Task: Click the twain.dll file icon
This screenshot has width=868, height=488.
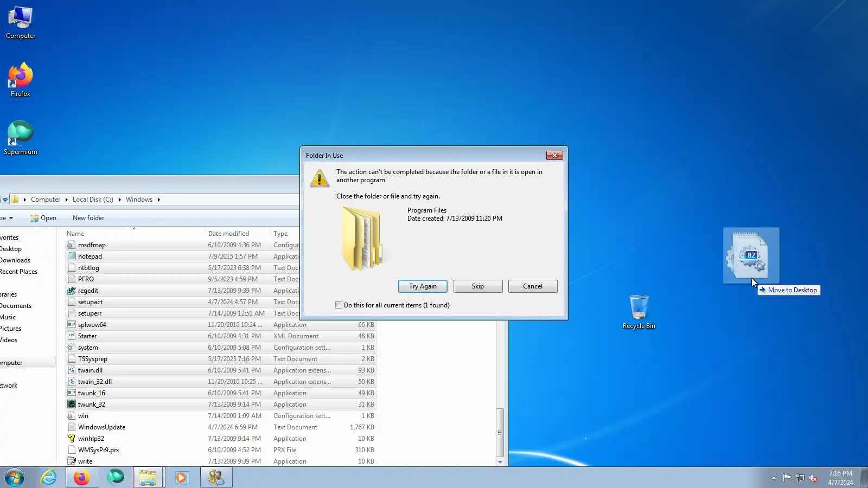Action: [72, 370]
